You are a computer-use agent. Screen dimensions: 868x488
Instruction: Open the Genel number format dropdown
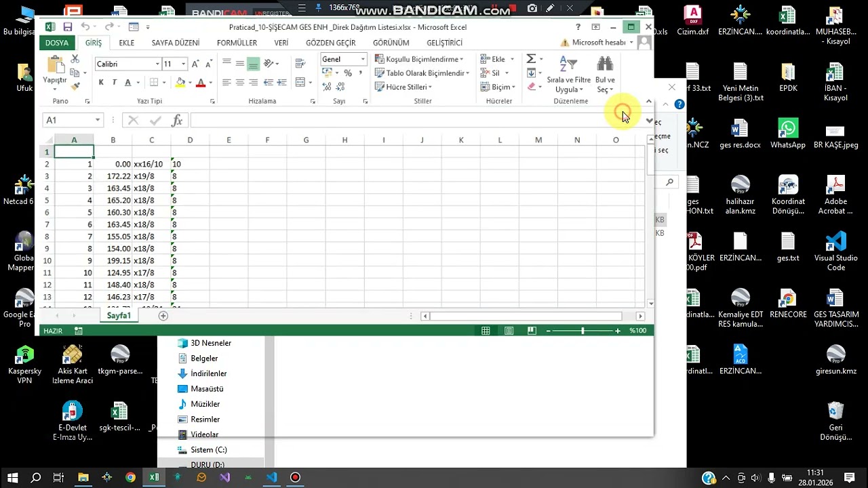tap(363, 59)
